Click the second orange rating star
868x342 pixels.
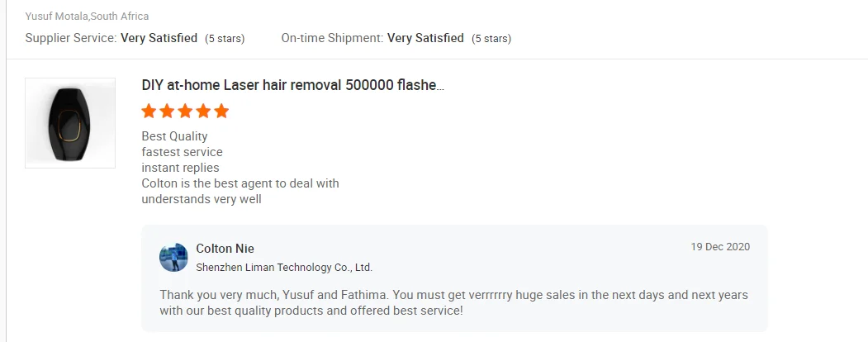pyautogui.click(x=168, y=111)
